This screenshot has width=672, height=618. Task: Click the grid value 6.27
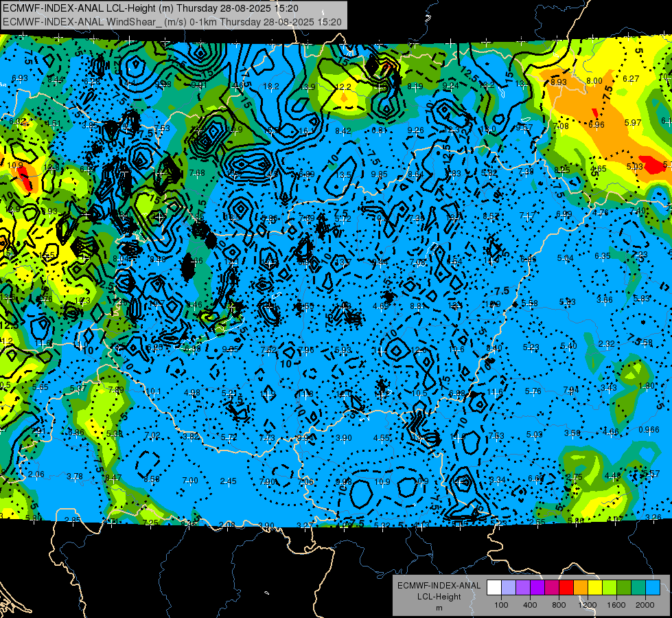[x=631, y=78]
